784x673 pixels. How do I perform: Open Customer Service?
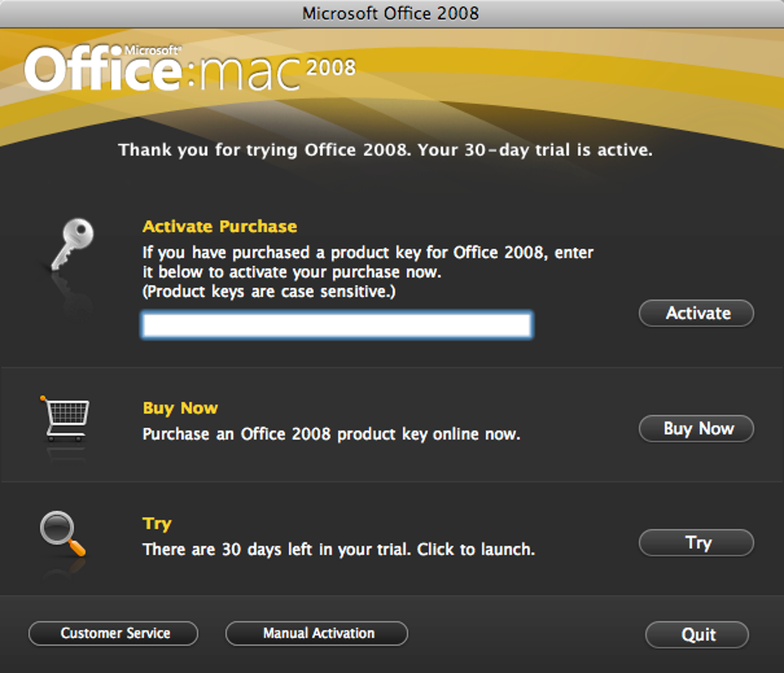[x=114, y=634]
